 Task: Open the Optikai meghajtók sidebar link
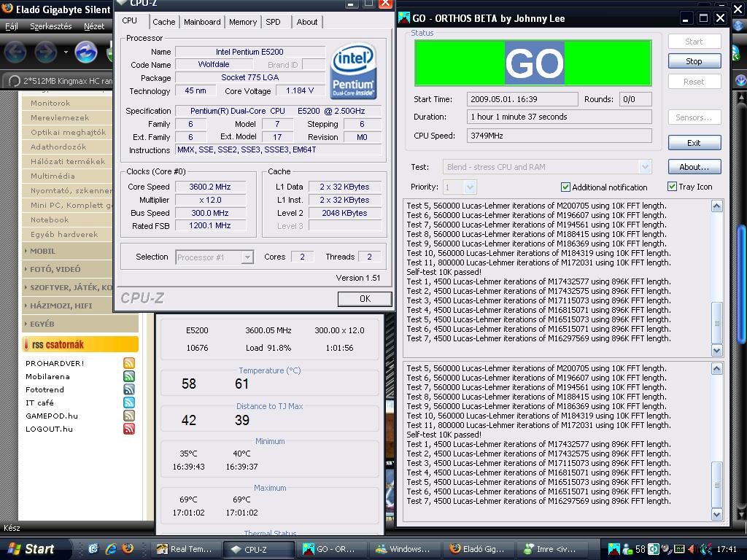pyautogui.click(x=68, y=133)
